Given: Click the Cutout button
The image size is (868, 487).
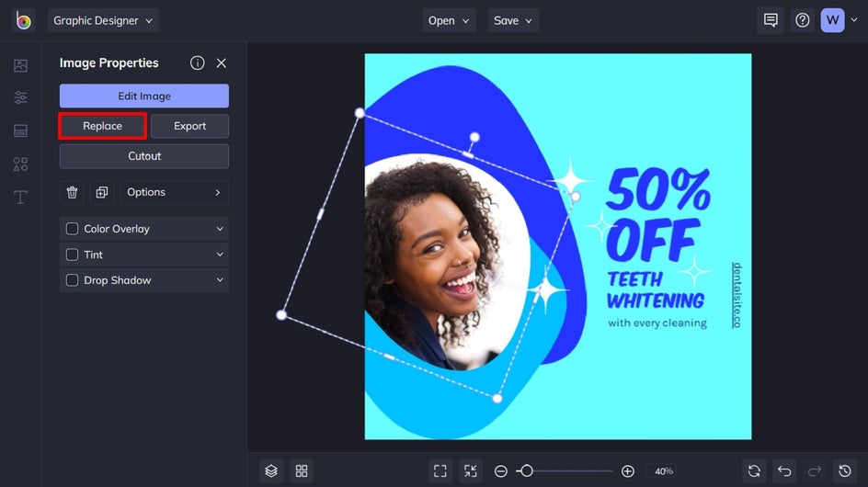Looking at the screenshot, I should [x=144, y=156].
